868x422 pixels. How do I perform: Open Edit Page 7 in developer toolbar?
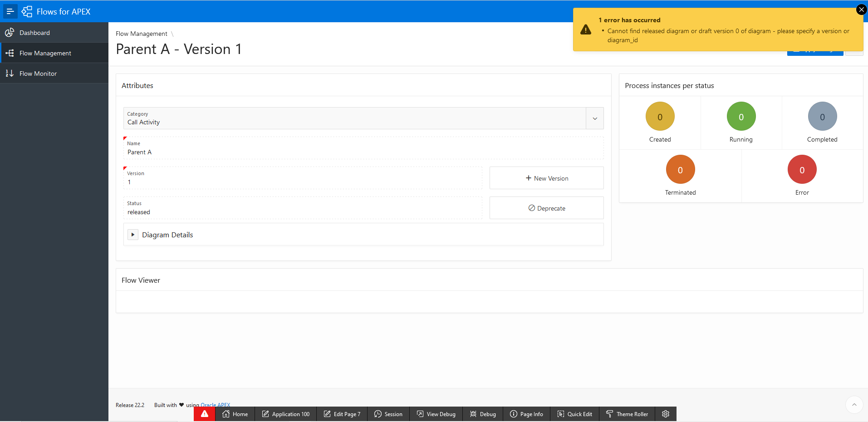(x=342, y=413)
